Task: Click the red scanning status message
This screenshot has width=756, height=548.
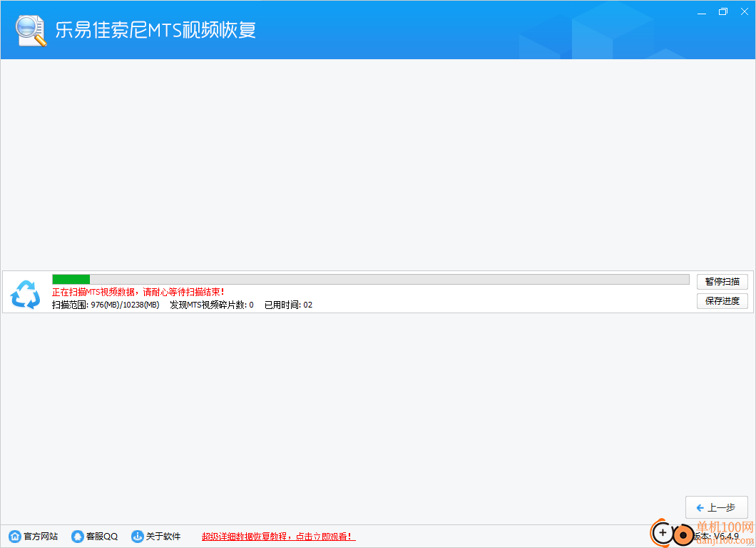Action: 138,292
